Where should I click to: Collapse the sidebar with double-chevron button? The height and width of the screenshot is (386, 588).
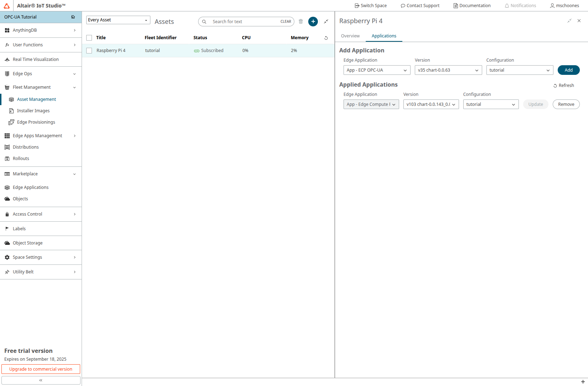click(41, 380)
